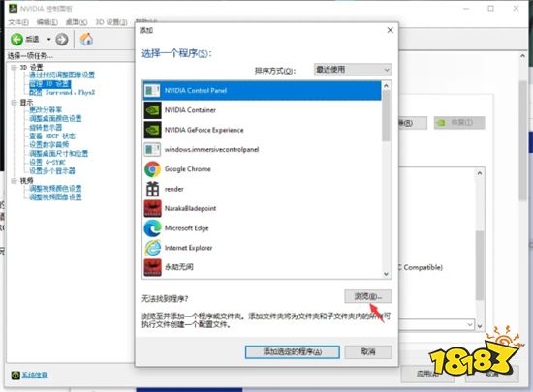Click the NVIDIA Control Panel list icon

pyautogui.click(x=152, y=91)
